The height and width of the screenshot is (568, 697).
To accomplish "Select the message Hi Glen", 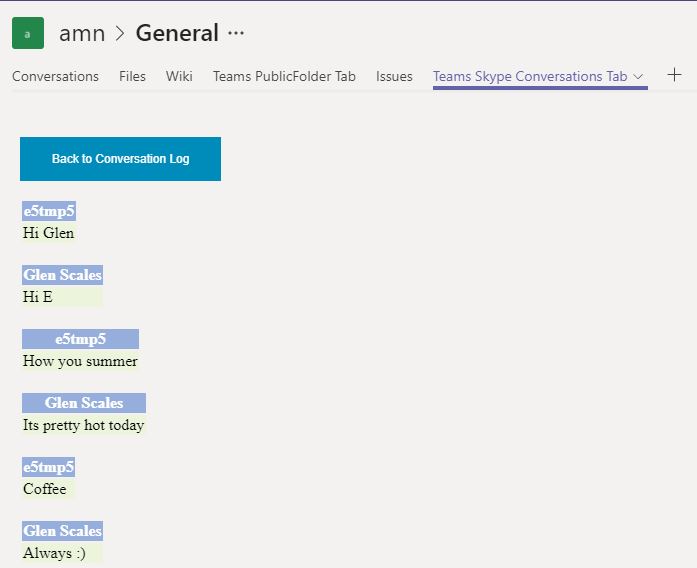I will click(48, 232).
